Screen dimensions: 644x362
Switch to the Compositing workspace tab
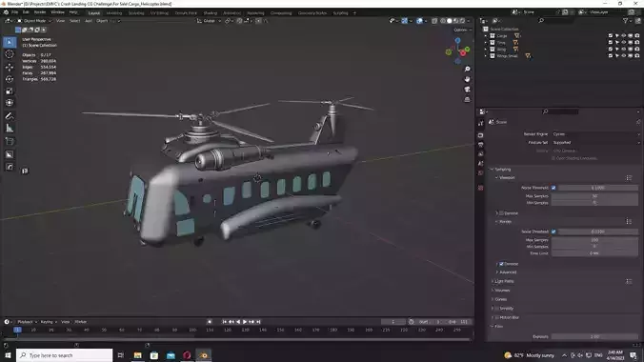tap(281, 13)
